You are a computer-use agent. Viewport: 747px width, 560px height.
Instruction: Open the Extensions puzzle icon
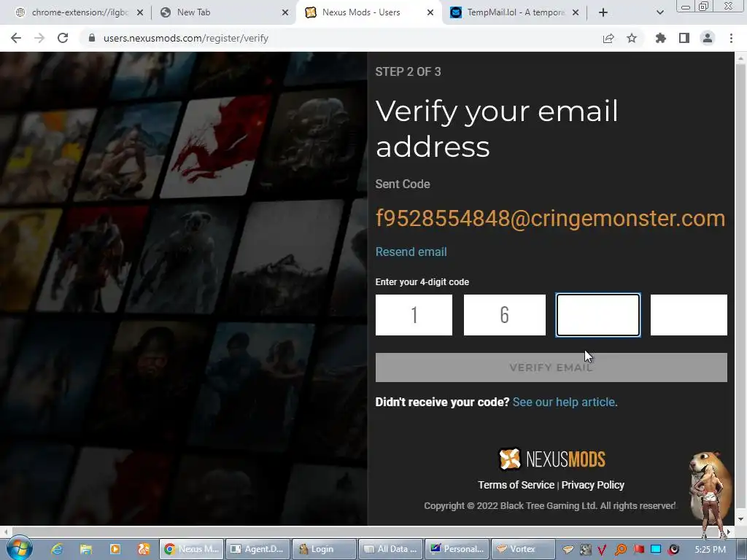coord(661,38)
